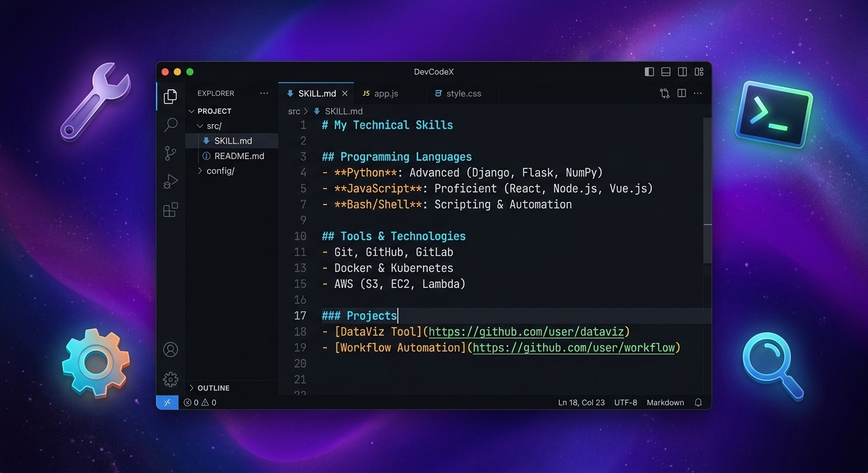Open the Run and Debug view
The height and width of the screenshot is (473, 868).
(x=171, y=182)
